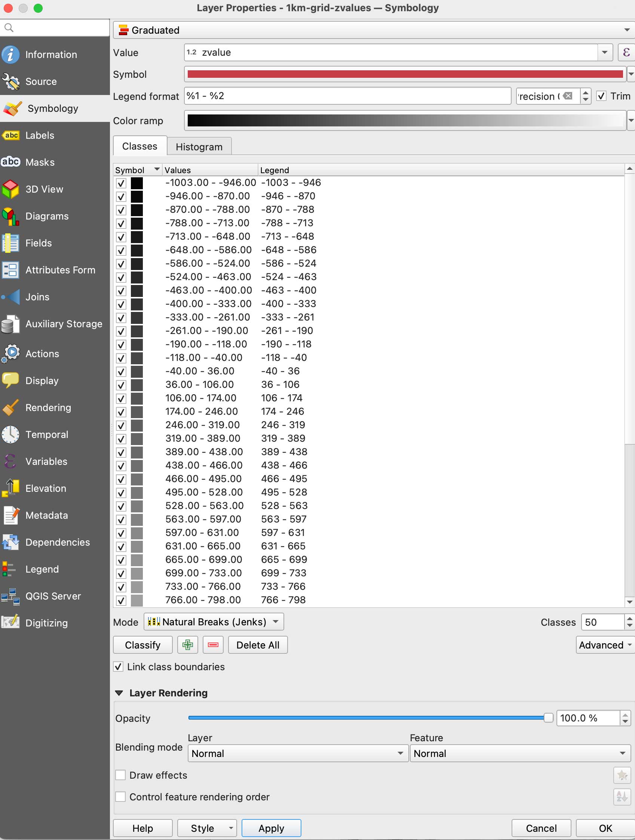Open the Graduated renderer type dropdown
This screenshot has width=635, height=840.
tap(374, 30)
